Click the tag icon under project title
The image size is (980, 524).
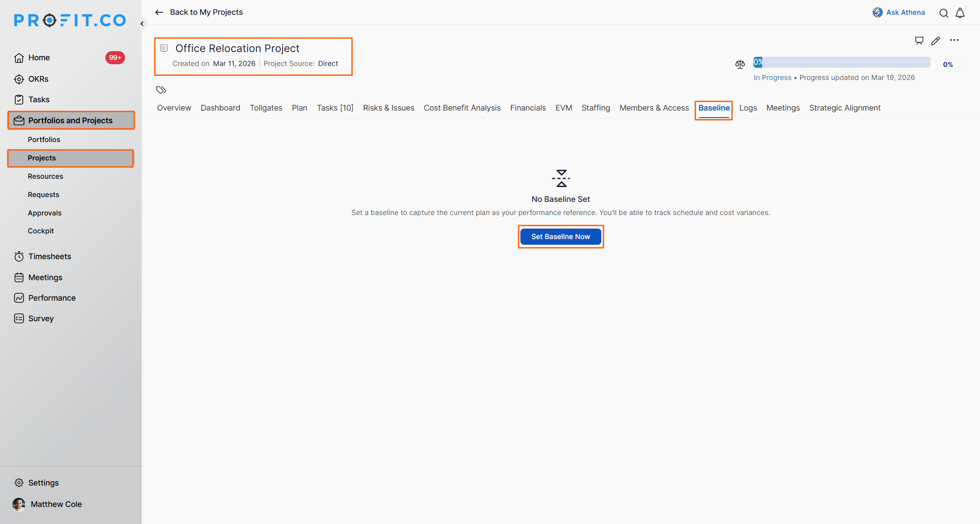click(161, 90)
